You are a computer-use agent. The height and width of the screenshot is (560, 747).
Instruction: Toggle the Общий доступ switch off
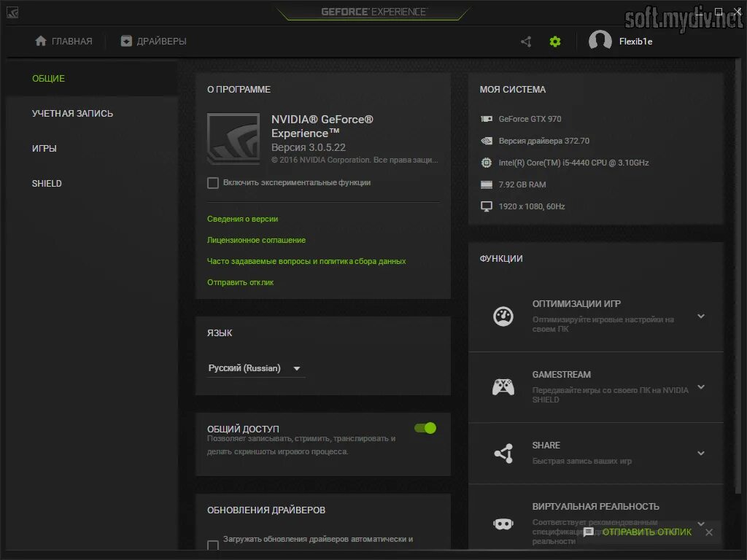click(425, 428)
